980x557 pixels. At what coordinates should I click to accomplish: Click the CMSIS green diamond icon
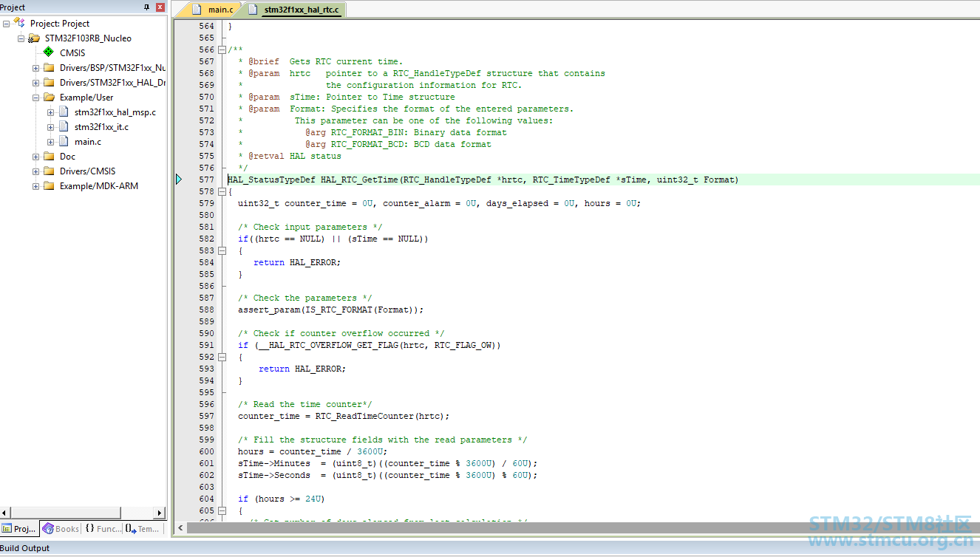[49, 52]
